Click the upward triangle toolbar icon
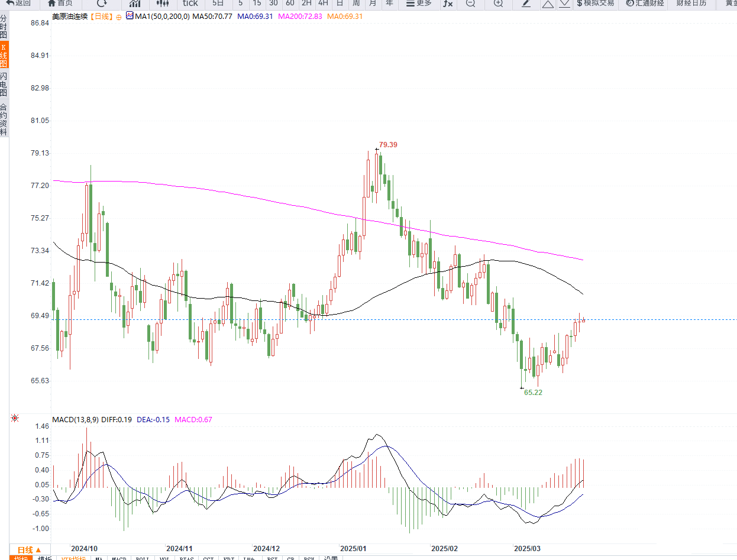The height and width of the screenshot is (560, 737). pos(548,3)
